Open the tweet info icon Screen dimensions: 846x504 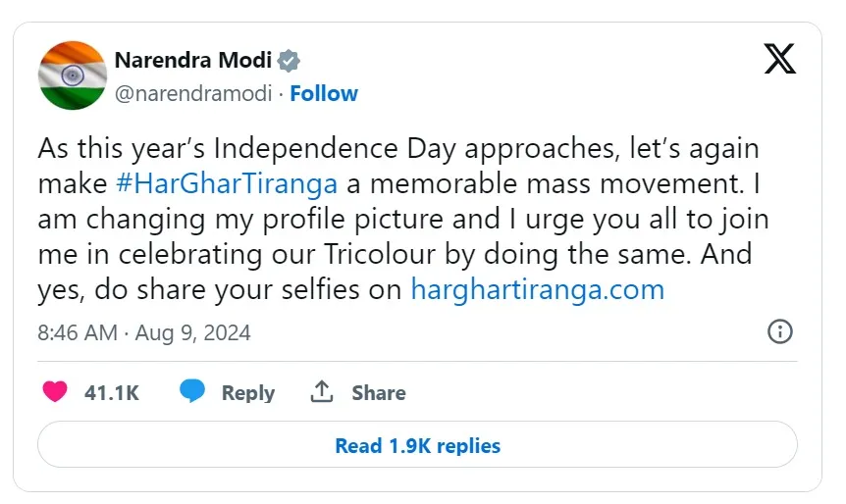click(x=779, y=331)
